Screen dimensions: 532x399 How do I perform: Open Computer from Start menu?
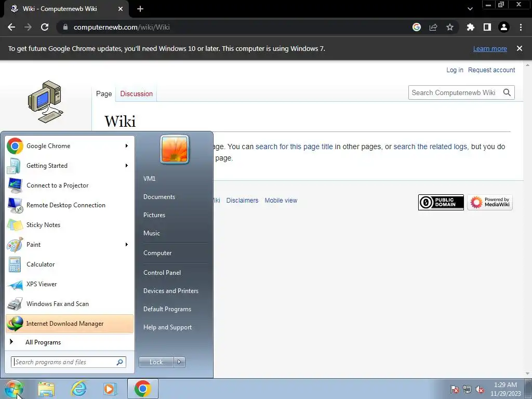click(157, 253)
